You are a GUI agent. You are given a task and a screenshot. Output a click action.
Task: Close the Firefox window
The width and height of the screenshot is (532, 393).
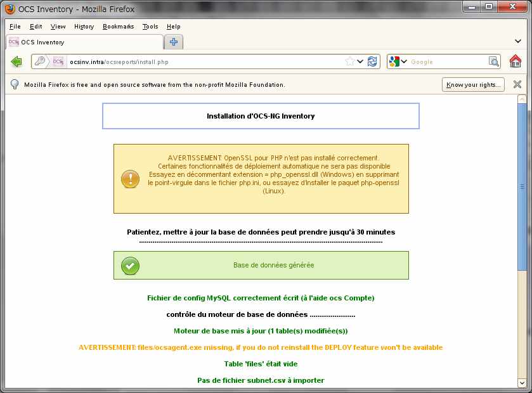click(x=513, y=7)
